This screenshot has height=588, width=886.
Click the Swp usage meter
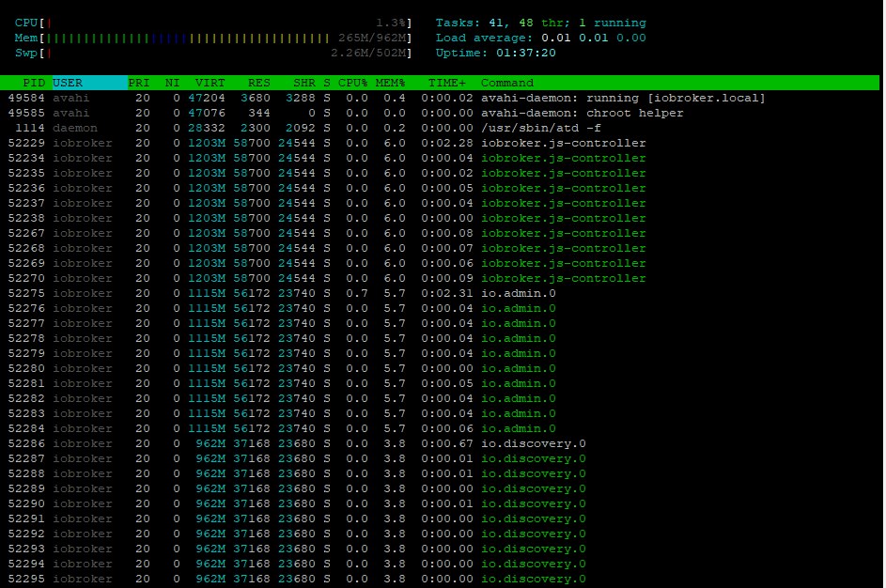tap(212, 53)
